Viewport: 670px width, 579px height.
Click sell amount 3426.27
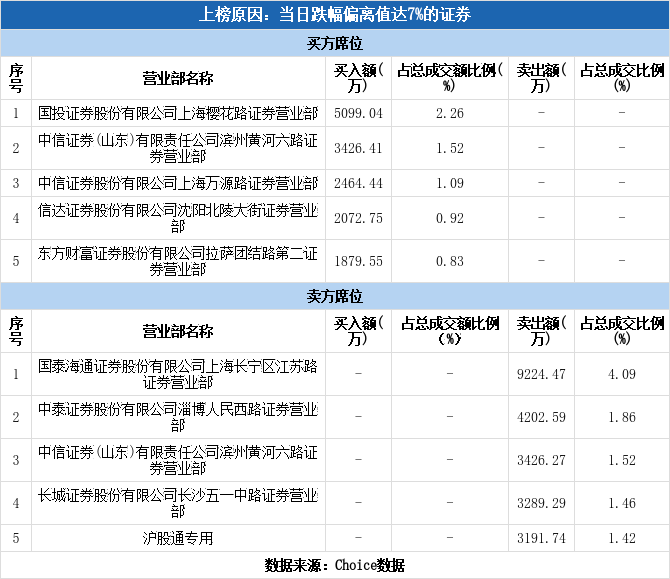[x=541, y=460]
